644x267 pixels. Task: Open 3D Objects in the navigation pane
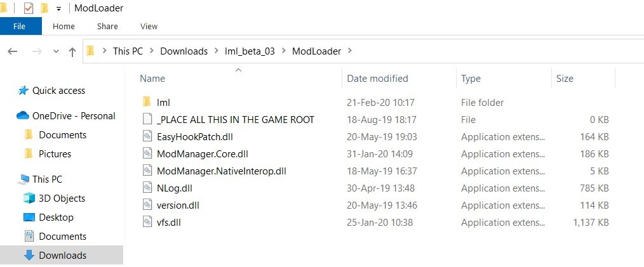tap(62, 198)
